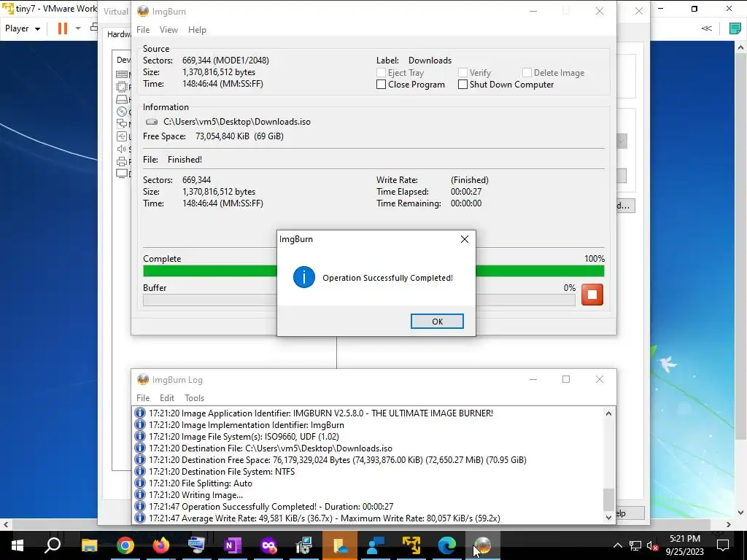The width and height of the screenshot is (747, 560).
Task: Open the Windows notification center
Action: (723, 545)
